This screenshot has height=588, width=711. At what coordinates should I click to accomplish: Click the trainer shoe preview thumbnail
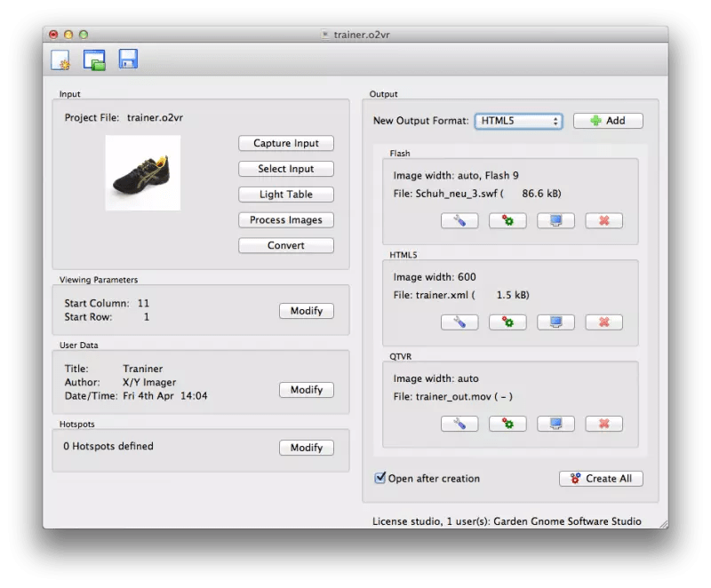point(144,172)
